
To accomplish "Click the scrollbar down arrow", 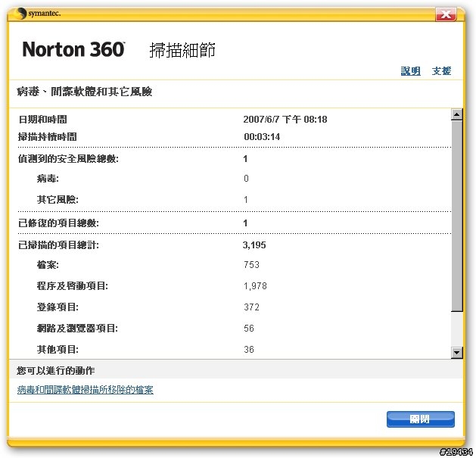I will click(x=457, y=353).
